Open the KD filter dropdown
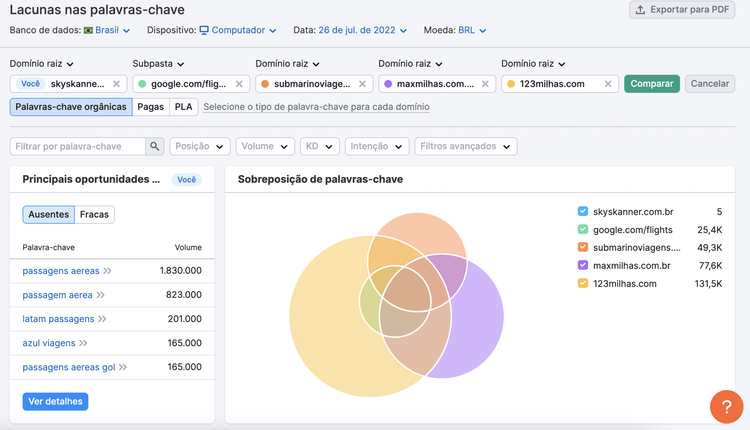Screen dimensions: 750x430 coord(320,146)
